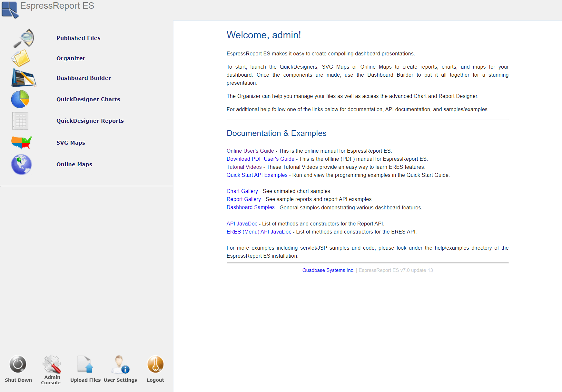562x392 pixels.
Task: Select the Online Maps menu label
Action: [x=74, y=164]
